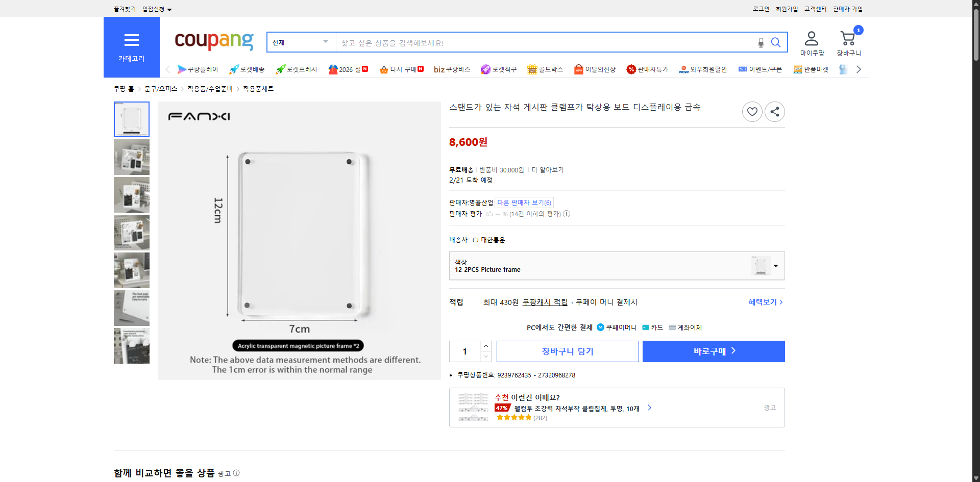This screenshot has height=482, width=980.
Task: Toggle the wishlist heart for this product
Action: coord(752,111)
